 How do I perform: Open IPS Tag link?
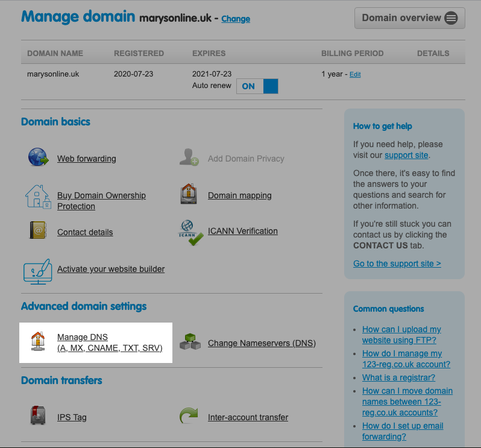72,417
